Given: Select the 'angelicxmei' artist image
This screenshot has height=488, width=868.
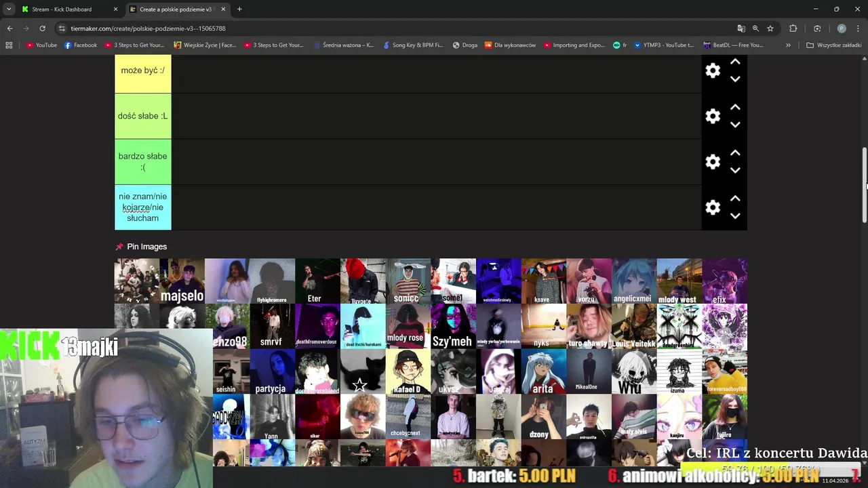Looking at the screenshot, I should pos(634,281).
